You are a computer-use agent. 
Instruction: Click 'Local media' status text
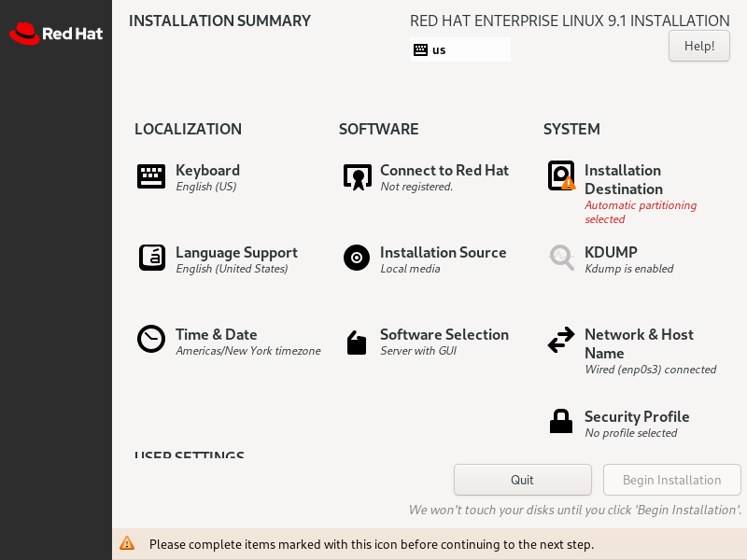pyautogui.click(x=410, y=269)
